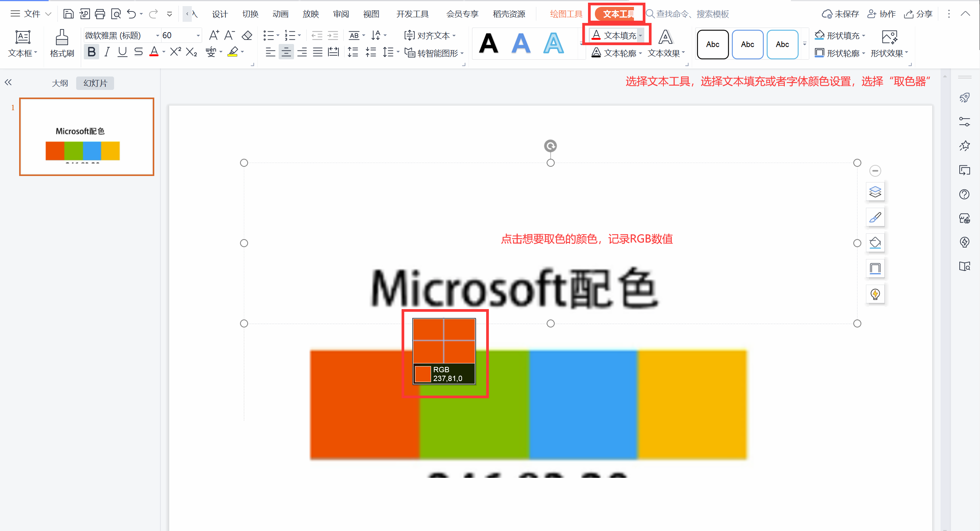Expand the 文本填充 dropdown arrow

pyautogui.click(x=640, y=36)
